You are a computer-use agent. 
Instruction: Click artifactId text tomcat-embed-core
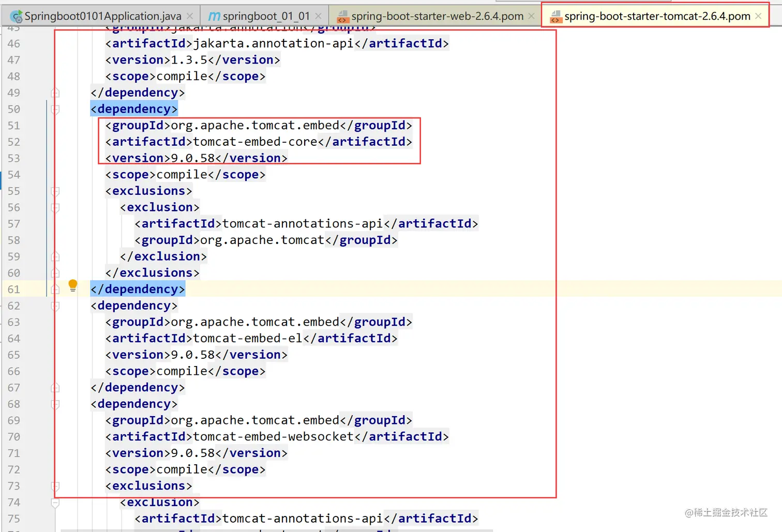pos(255,142)
